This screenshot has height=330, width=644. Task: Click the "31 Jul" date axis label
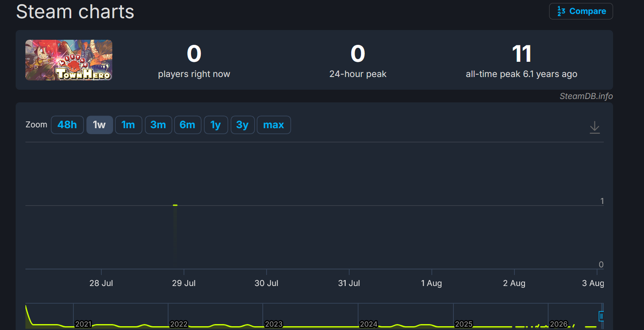[349, 283]
